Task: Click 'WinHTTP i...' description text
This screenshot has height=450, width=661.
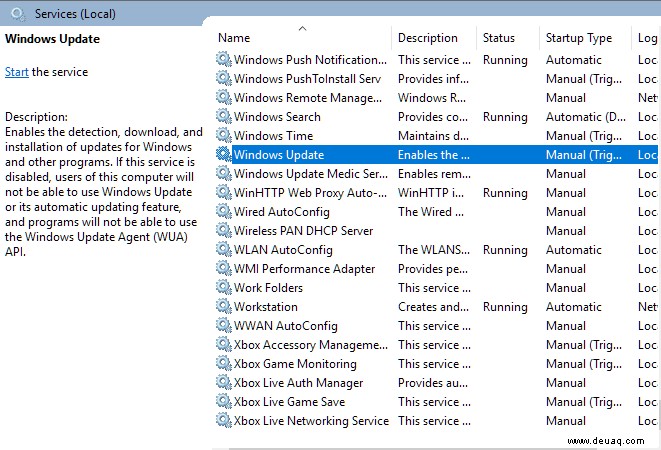Action: pos(431,193)
